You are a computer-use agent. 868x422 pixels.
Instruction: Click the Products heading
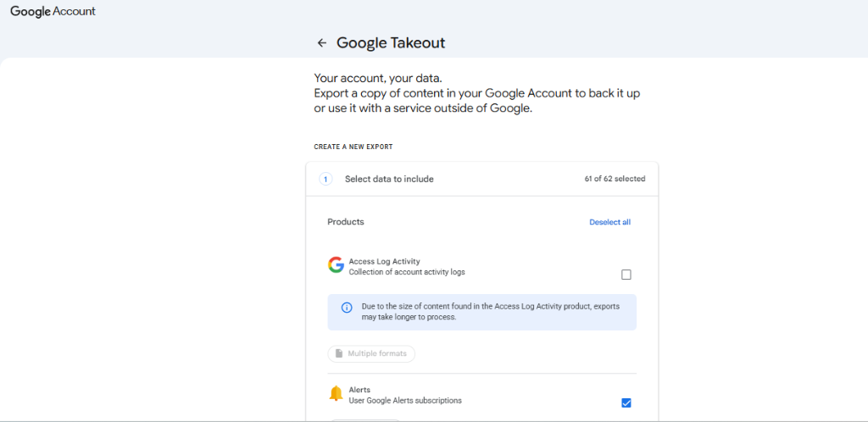point(346,222)
